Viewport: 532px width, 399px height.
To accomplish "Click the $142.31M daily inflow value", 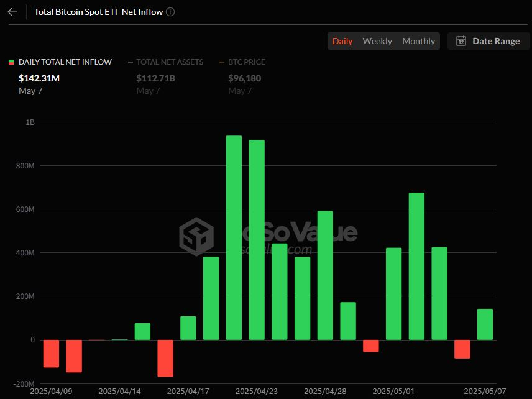I will click(x=39, y=78).
